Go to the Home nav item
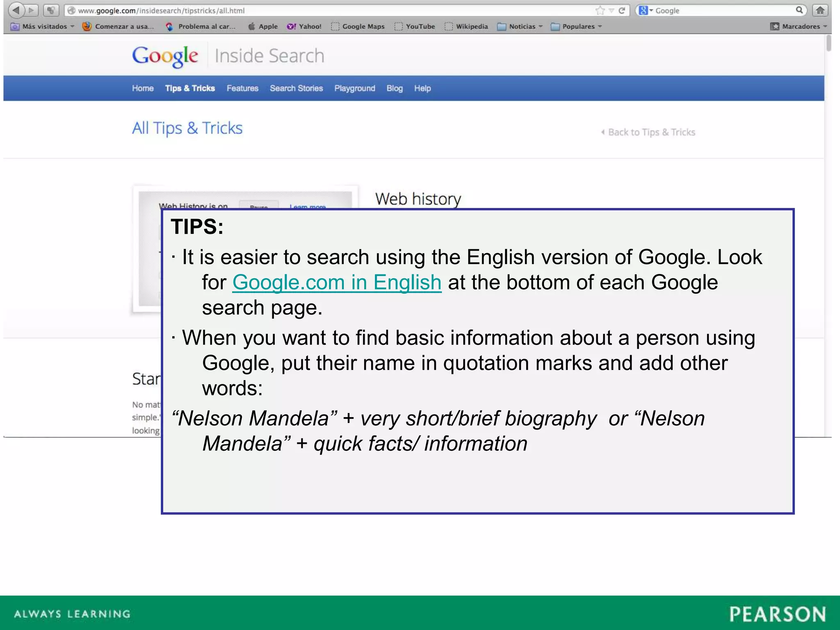 143,88
